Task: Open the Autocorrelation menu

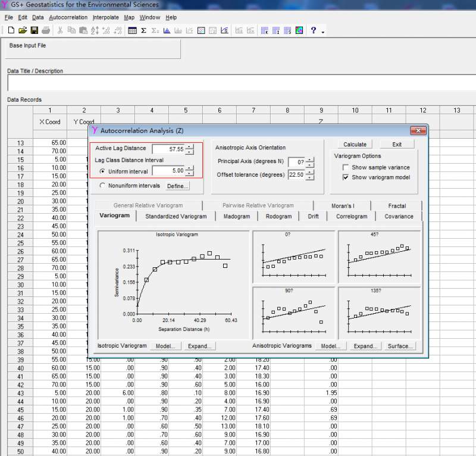Action: (x=68, y=17)
